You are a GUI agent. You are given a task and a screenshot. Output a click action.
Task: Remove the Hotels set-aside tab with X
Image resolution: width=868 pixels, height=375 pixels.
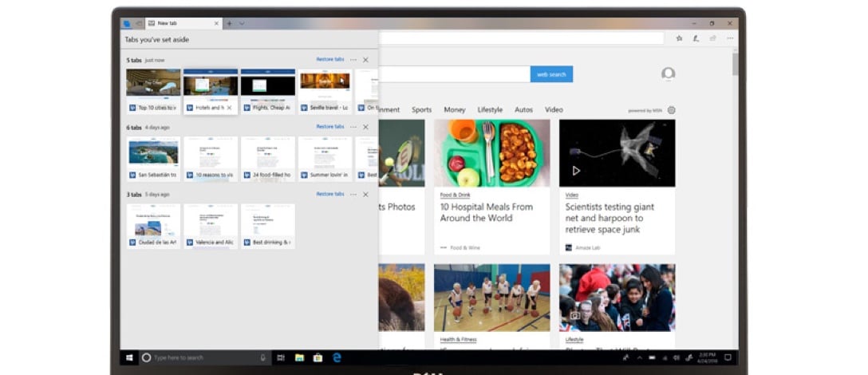pos(230,108)
